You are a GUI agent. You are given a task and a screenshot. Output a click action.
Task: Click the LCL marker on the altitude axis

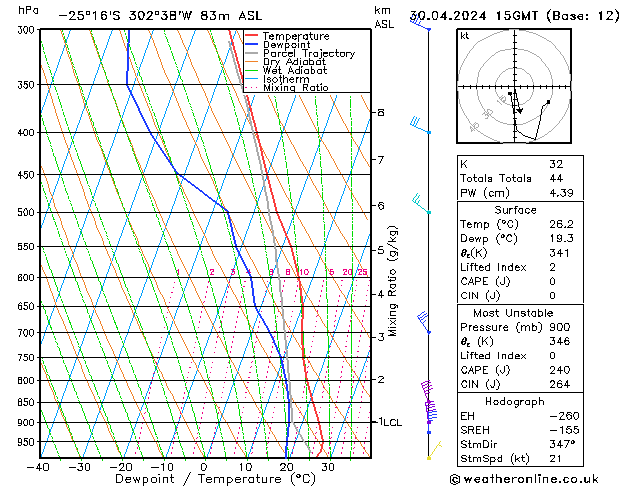tap(389, 422)
